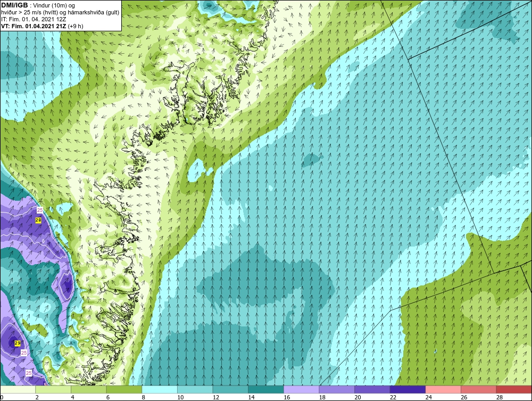The width and height of the screenshot is (532, 401).
Task: Pick the 0–2 m/s pale legend swatch
Action: [x=18, y=389]
